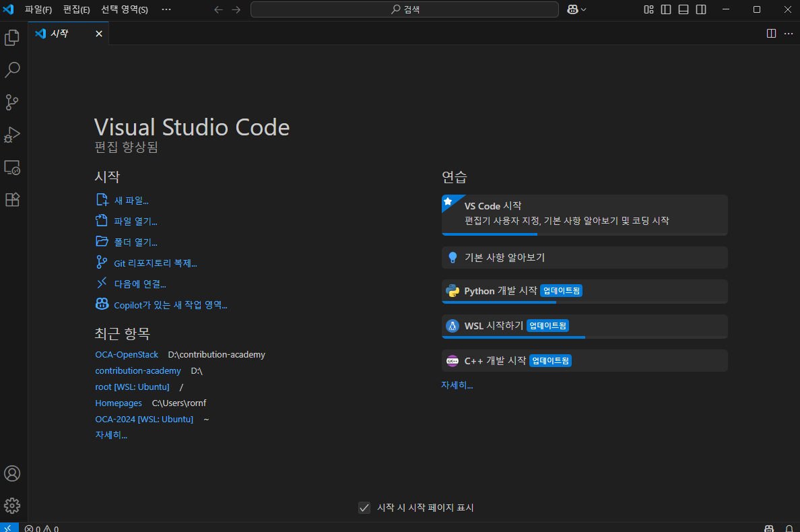Image resolution: width=800 pixels, height=532 pixels.
Task: Click the D:\contribution-academy path text
Action: 216,354
